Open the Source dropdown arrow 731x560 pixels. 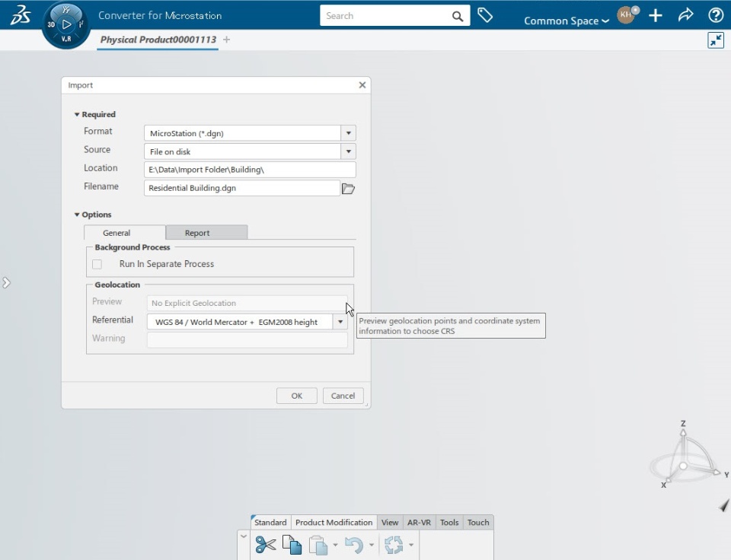click(348, 151)
